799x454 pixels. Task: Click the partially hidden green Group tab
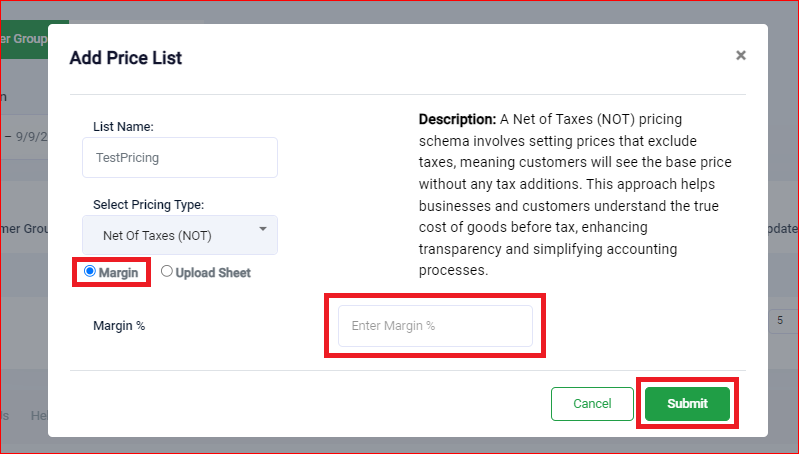[x=24, y=39]
